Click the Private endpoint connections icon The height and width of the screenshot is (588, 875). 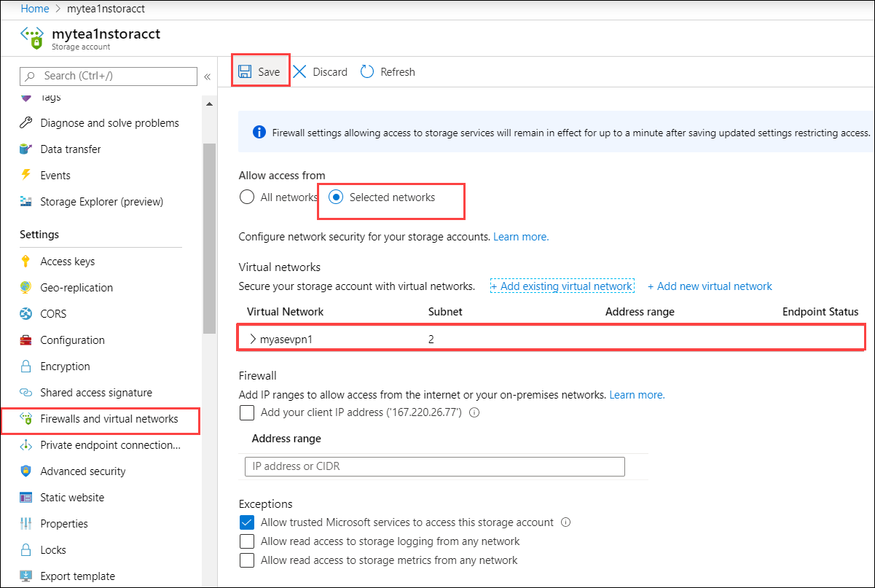(x=26, y=445)
